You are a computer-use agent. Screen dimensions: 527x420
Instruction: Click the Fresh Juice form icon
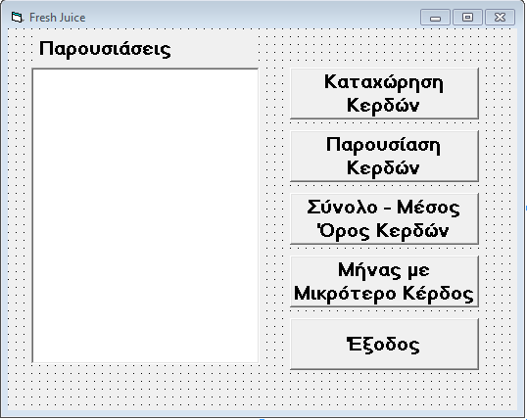[17, 18]
